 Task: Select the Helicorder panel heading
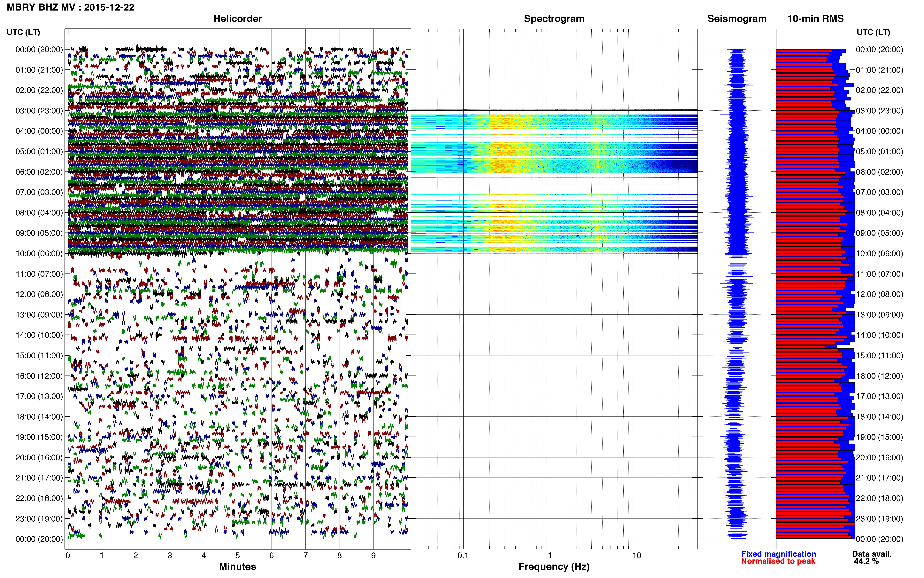tap(238, 18)
